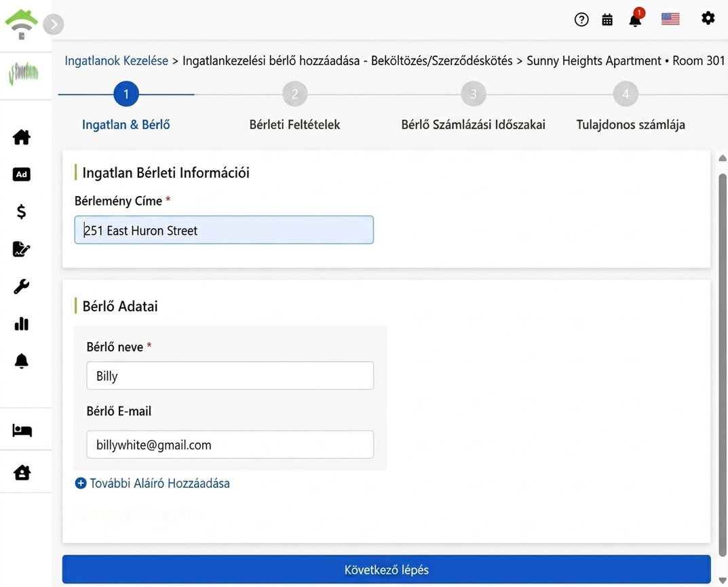The image size is (728, 587).
Task: Click the scrollbar down arrow
Action: [x=723, y=580]
